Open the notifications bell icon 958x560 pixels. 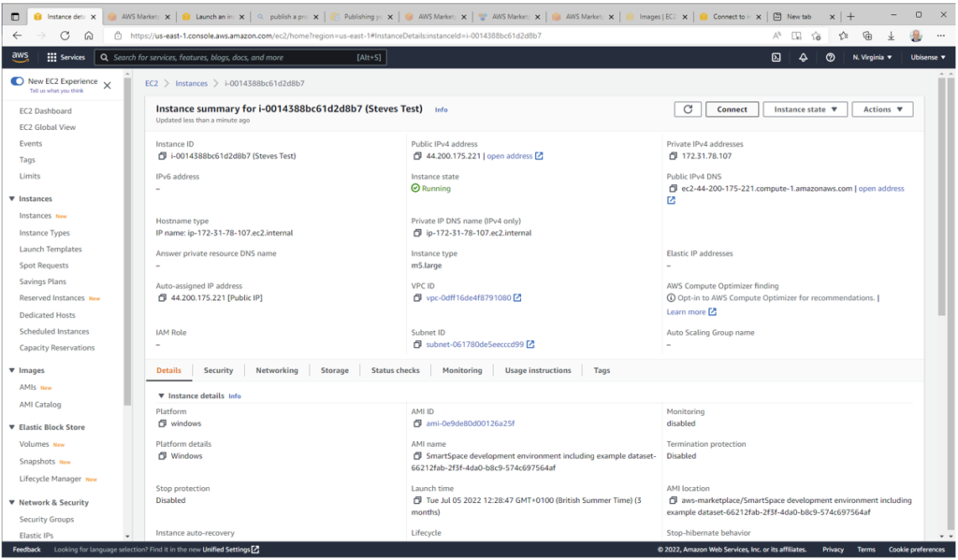[x=803, y=57]
